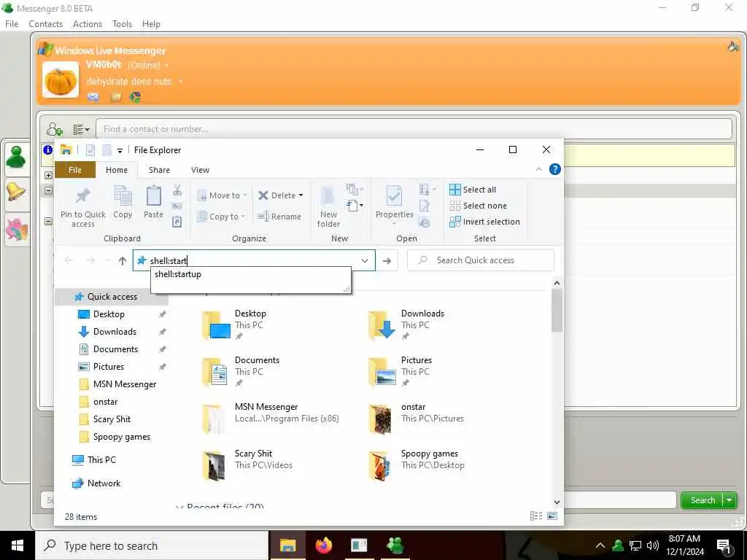Viewport: 747px width, 560px height.
Task: Open the Messenger Actions menu
Action: 88,24
